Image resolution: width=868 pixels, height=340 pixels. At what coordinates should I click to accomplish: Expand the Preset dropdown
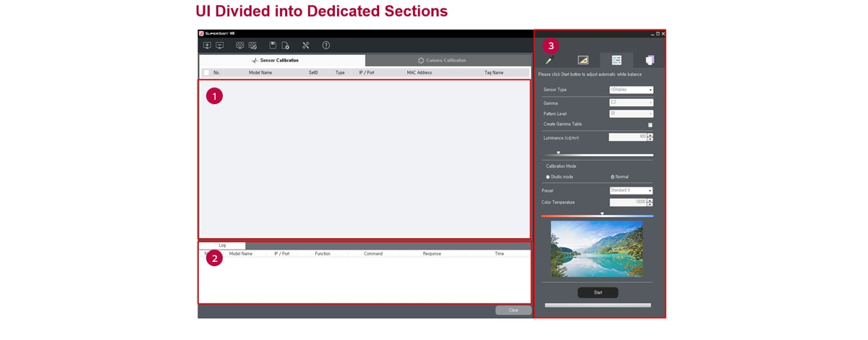tap(631, 191)
